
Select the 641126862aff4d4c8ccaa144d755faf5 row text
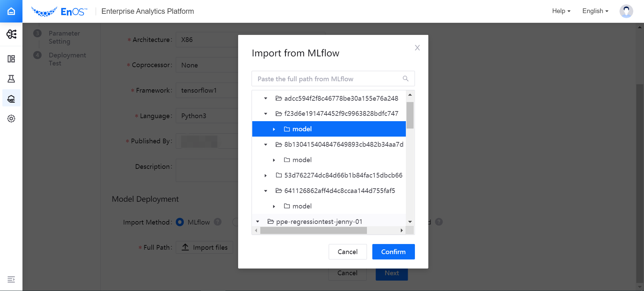click(x=339, y=191)
